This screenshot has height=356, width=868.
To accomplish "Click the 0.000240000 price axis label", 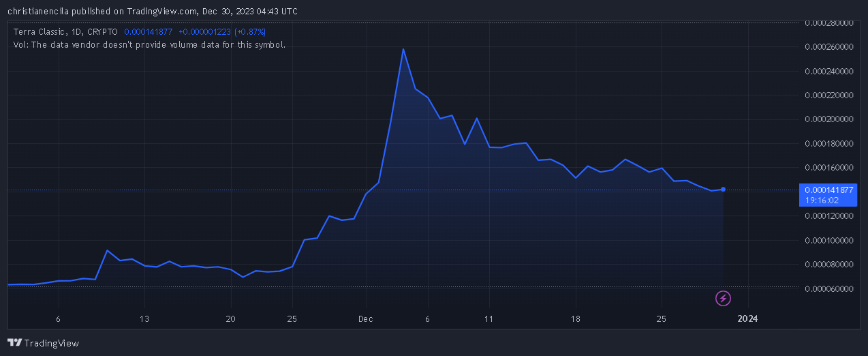I will [828, 71].
